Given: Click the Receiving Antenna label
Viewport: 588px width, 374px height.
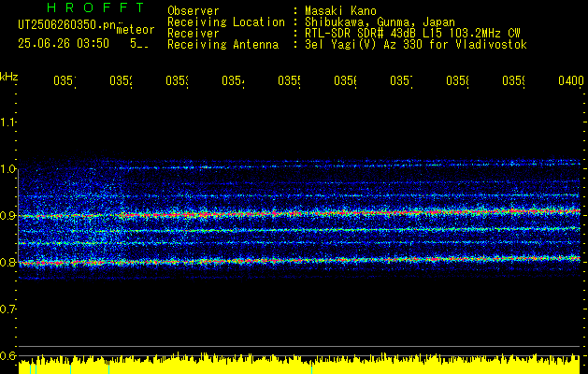Looking at the screenshot, I should [223, 45].
